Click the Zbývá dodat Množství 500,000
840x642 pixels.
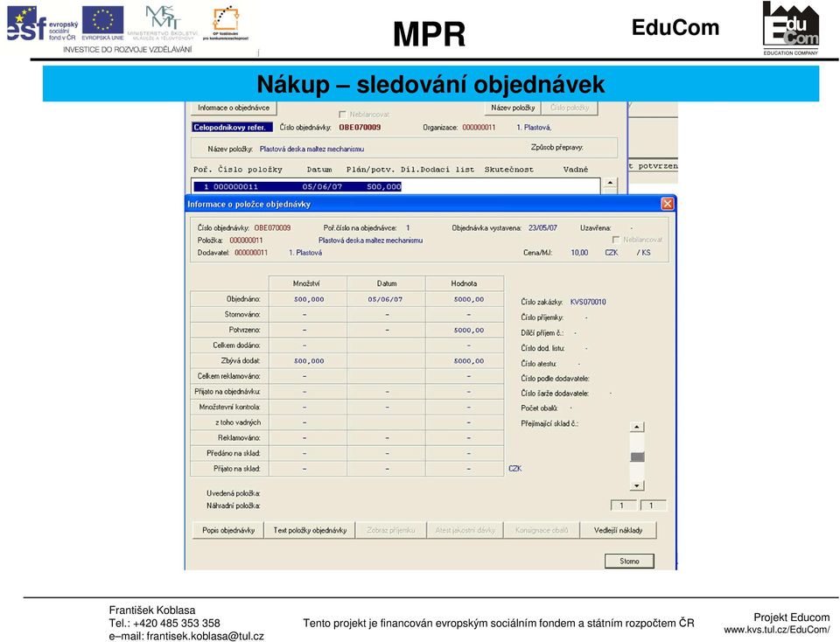(x=309, y=361)
